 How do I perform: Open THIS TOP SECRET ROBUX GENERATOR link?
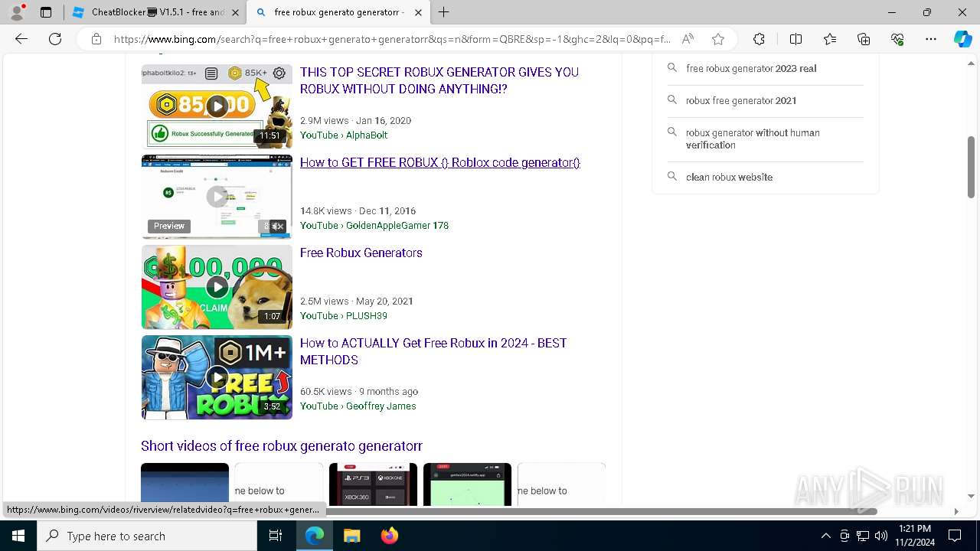pyautogui.click(x=439, y=80)
